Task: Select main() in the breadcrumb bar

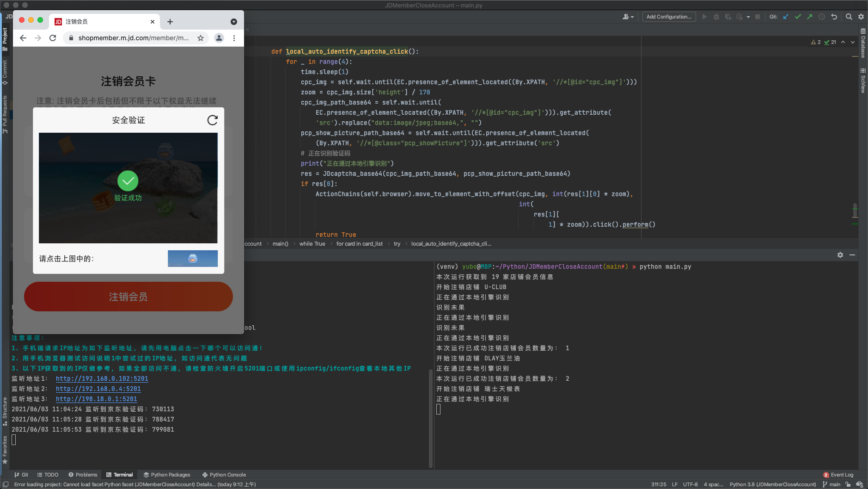Action: [x=280, y=244]
